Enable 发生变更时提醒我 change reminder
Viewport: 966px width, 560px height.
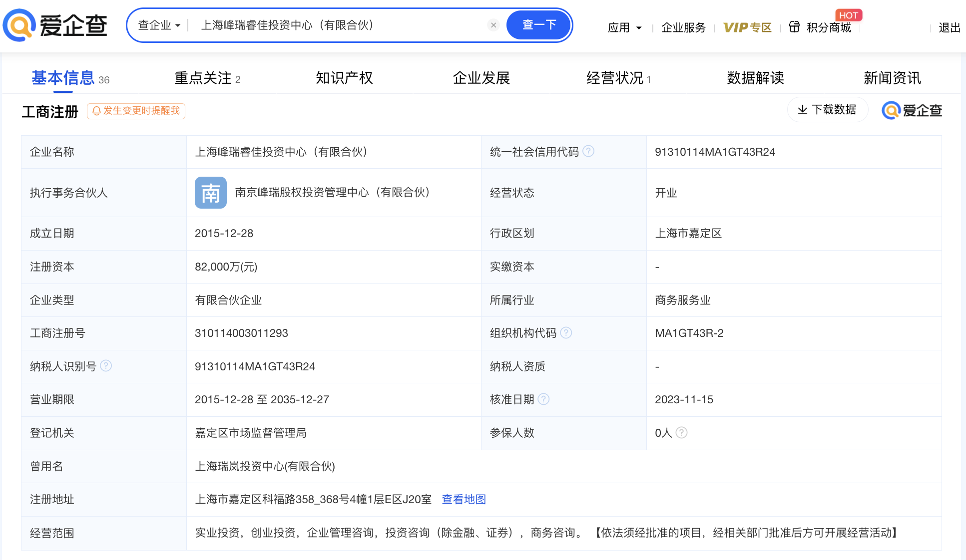click(x=136, y=111)
